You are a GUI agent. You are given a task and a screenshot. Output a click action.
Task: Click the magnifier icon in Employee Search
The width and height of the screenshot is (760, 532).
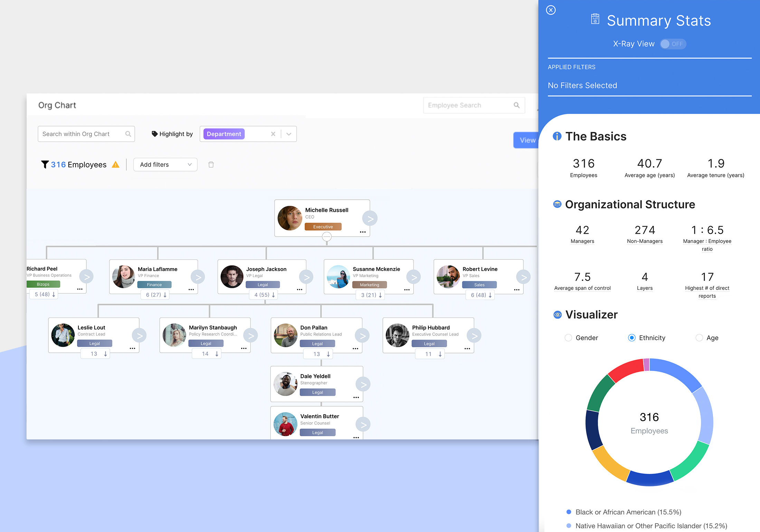tap(516, 105)
